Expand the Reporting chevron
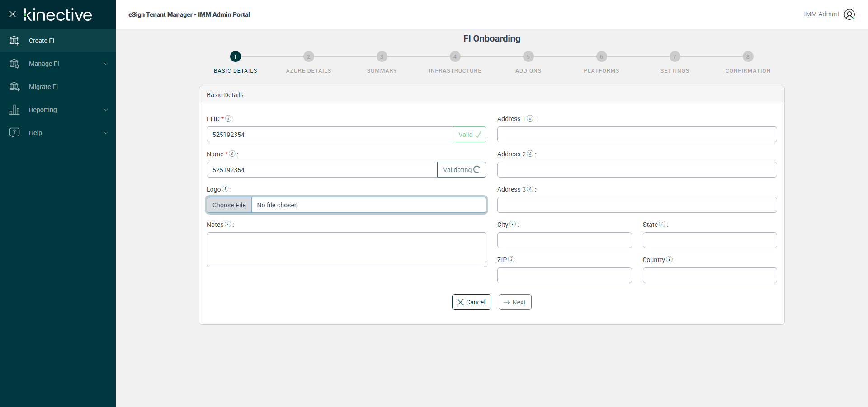This screenshot has width=868, height=407. pos(106,110)
